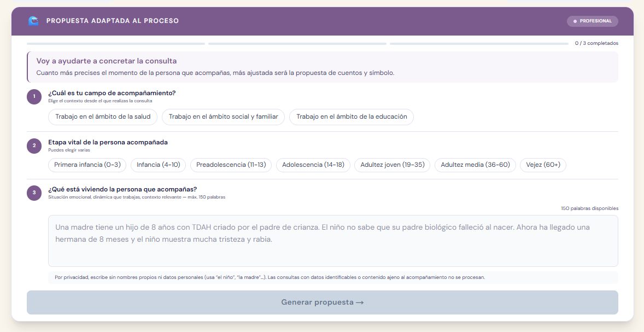Pick 'Preadolescencia (11-13)' life stage
The width and height of the screenshot is (644, 332).
tap(231, 165)
